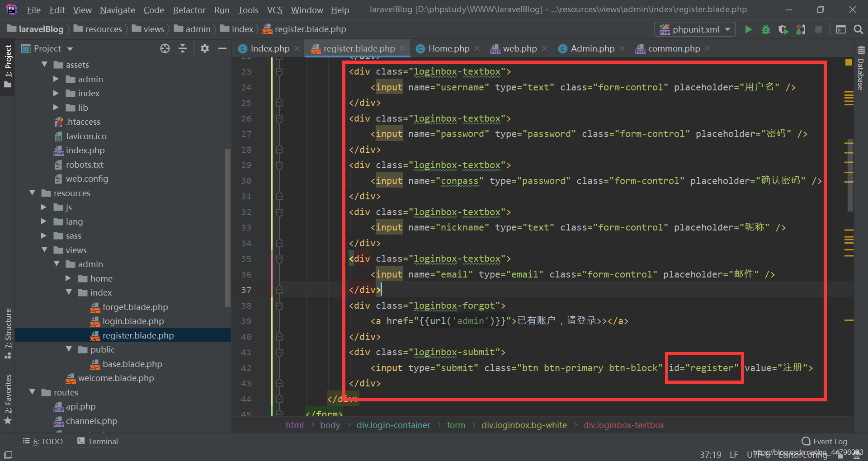Toggle tool window bars at bottom-left corner
Image resolution: width=868 pixels, height=461 pixels.
pos(8,455)
